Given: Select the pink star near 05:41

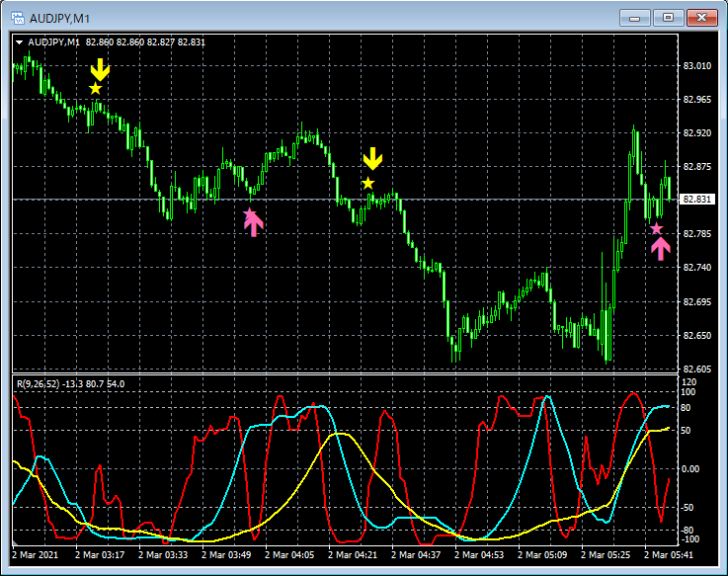Looking at the screenshot, I should [656, 228].
